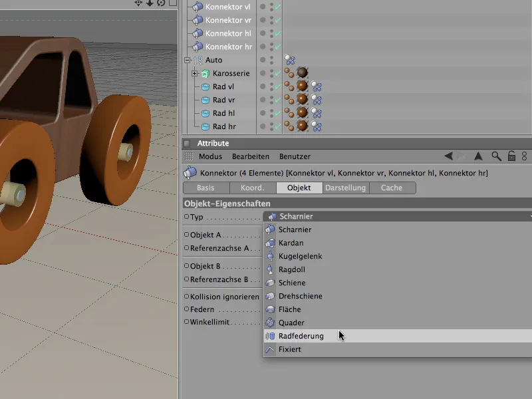Click the up arrow navigation icon
The width and height of the screenshot is (532, 399).
click(x=478, y=156)
